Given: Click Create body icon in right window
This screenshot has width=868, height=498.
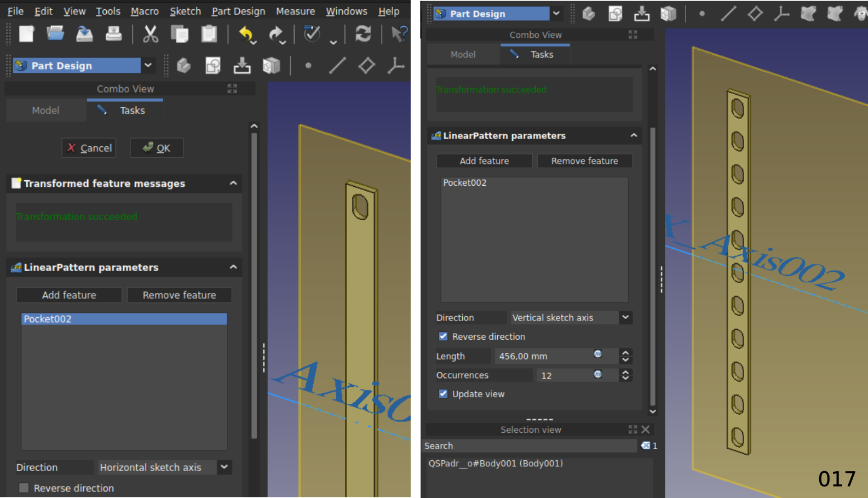Looking at the screenshot, I should (589, 14).
